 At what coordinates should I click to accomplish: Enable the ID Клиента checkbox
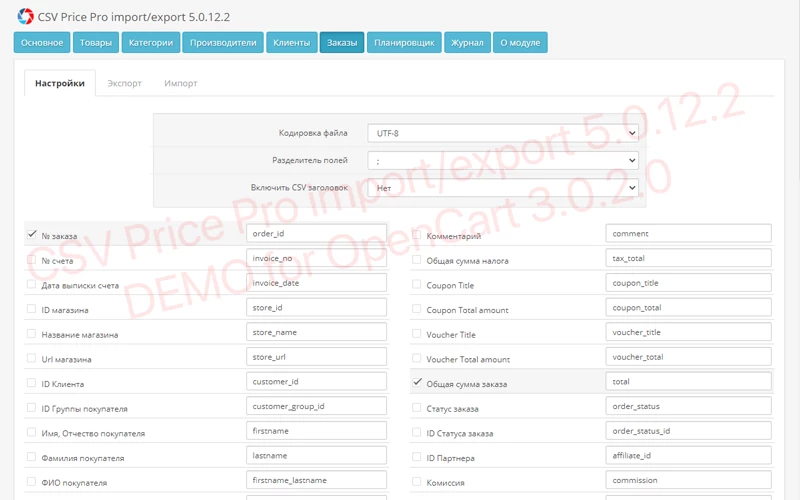click(x=32, y=383)
